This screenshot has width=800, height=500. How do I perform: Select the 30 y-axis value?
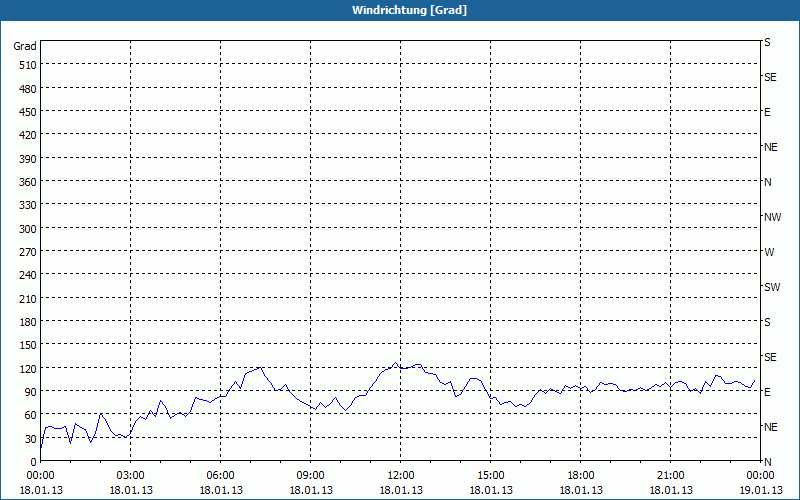pyautogui.click(x=31, y=439)
